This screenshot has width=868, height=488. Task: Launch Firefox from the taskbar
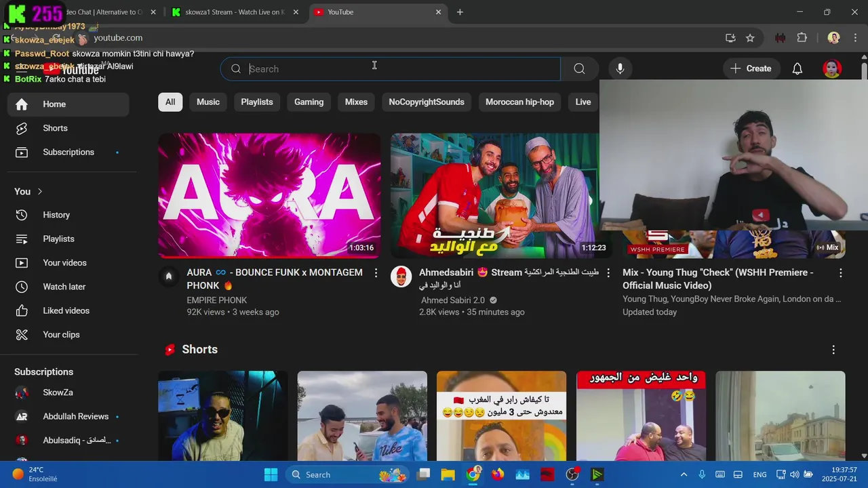click(x=498, y=474)
